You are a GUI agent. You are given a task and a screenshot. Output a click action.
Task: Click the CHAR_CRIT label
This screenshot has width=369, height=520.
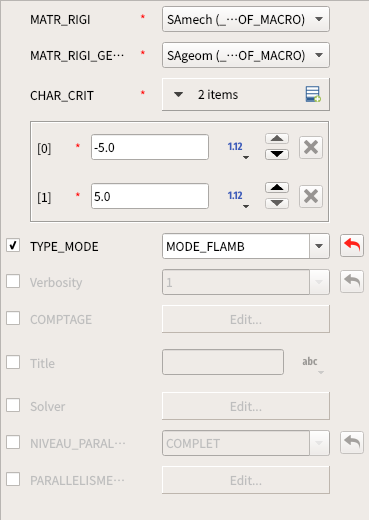coord(62,96)
